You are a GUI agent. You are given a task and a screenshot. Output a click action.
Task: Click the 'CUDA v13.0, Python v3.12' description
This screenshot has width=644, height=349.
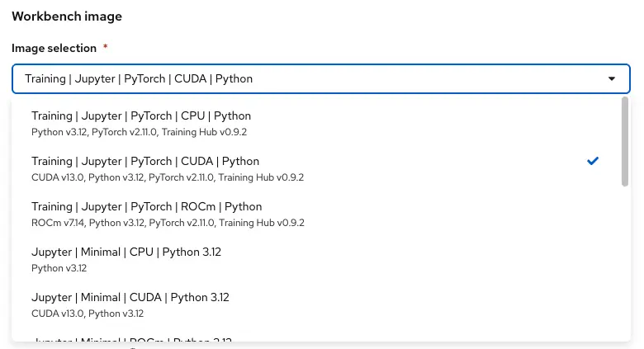(x=88, y=314)
